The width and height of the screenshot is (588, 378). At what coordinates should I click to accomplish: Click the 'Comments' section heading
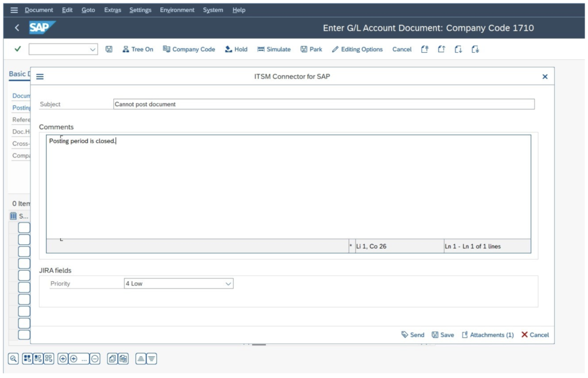click(56, 127)
